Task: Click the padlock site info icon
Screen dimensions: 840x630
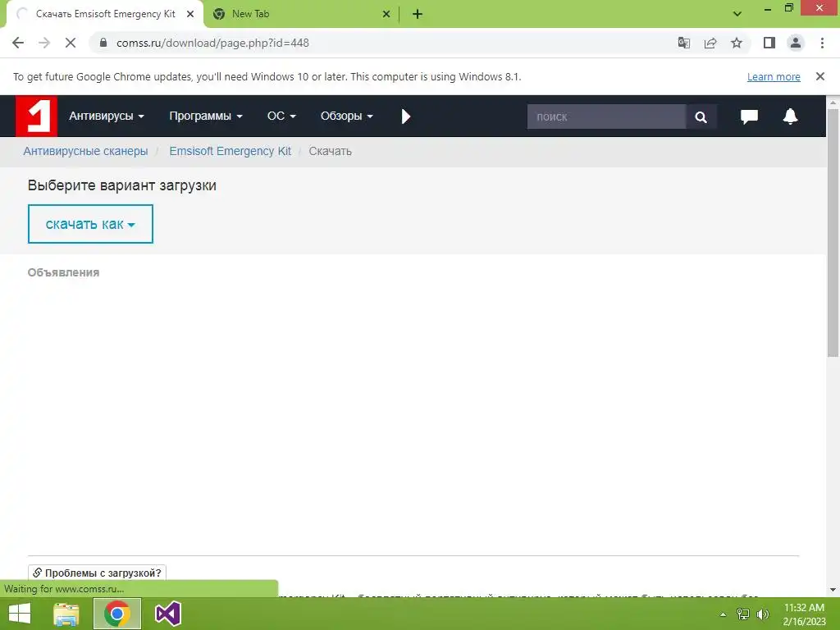Action: [103, 43]
